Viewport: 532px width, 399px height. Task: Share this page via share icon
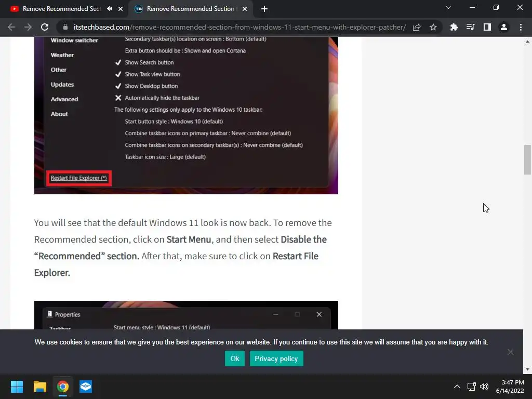coord(417,27)
